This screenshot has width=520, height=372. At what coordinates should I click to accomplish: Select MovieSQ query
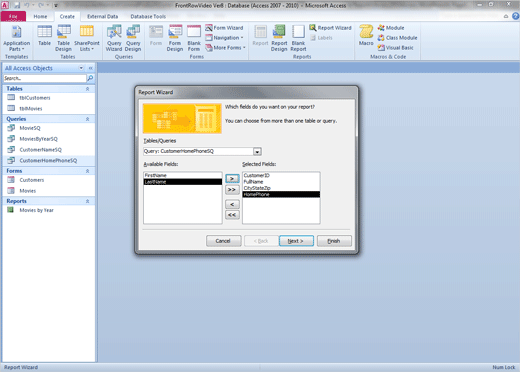[49, 128]
